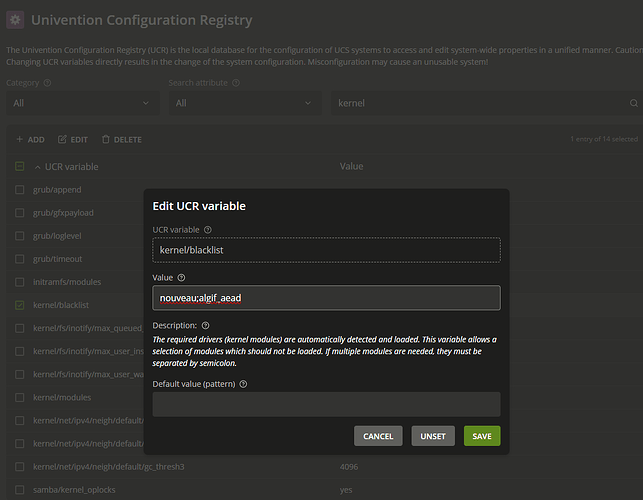
Task: Sort by UCR variable column header
Action: [71, 167]
